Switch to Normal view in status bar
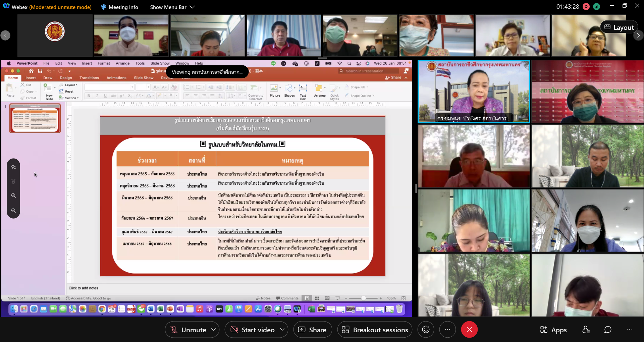The height and width of the screenshot is (342, 644). click(307, 298)
